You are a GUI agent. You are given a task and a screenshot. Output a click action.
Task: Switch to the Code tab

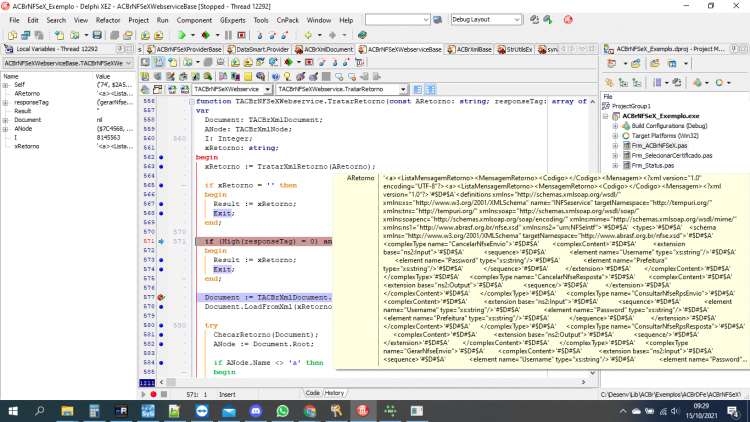point(312,393)
